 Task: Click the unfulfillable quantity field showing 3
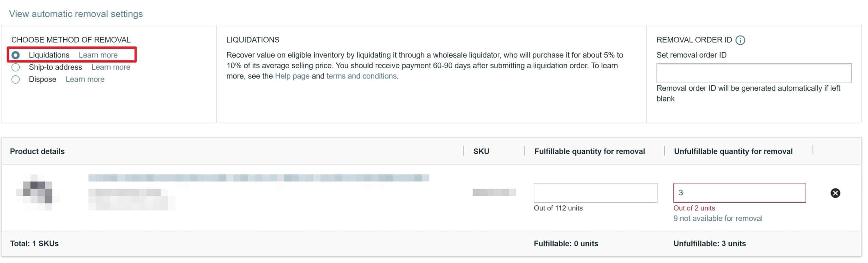[x=739, y=193]
